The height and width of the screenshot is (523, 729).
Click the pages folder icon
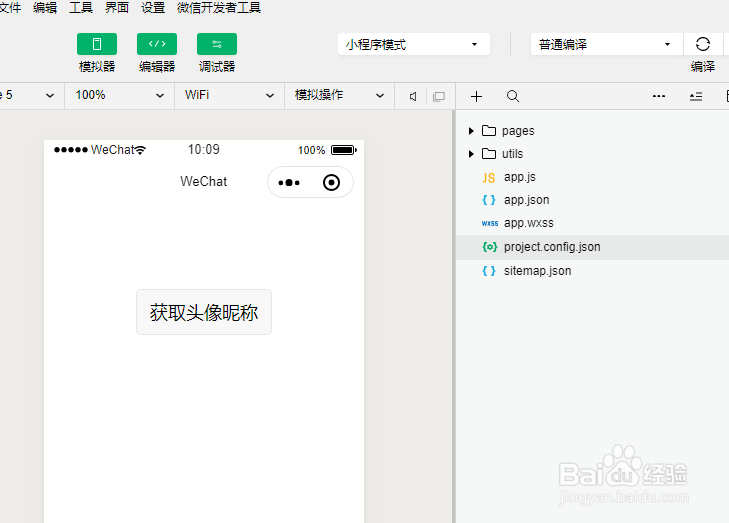[489, 131]
